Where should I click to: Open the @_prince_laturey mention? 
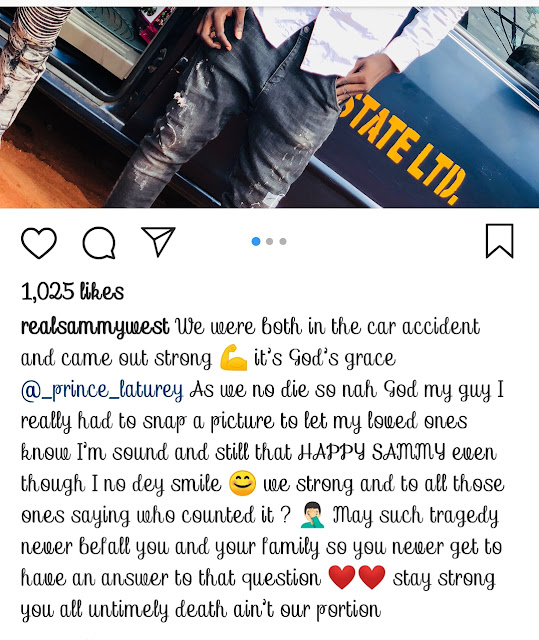[x=102, y=390]
